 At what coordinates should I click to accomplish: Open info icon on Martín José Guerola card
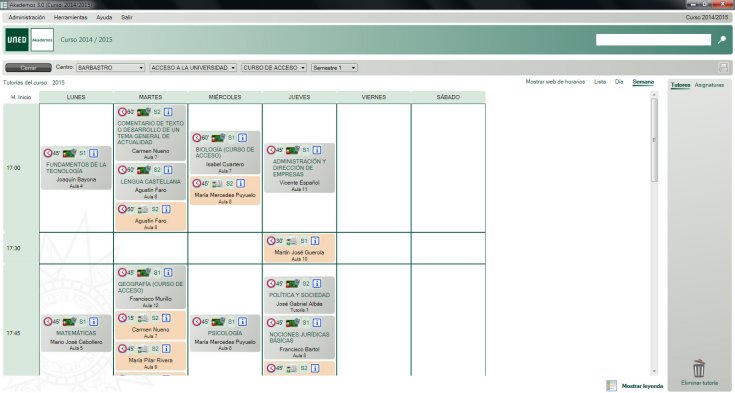(315, 241)
